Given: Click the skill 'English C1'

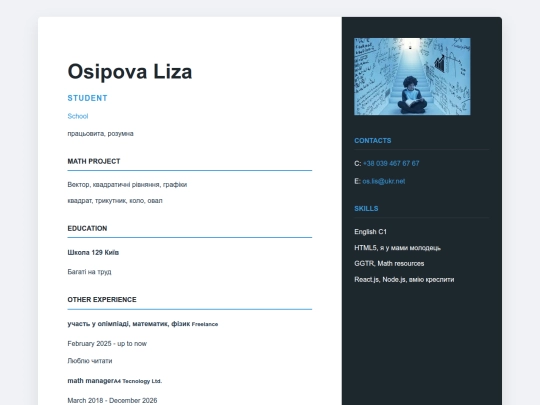Looking at the screenshot, I should [370, 232].
